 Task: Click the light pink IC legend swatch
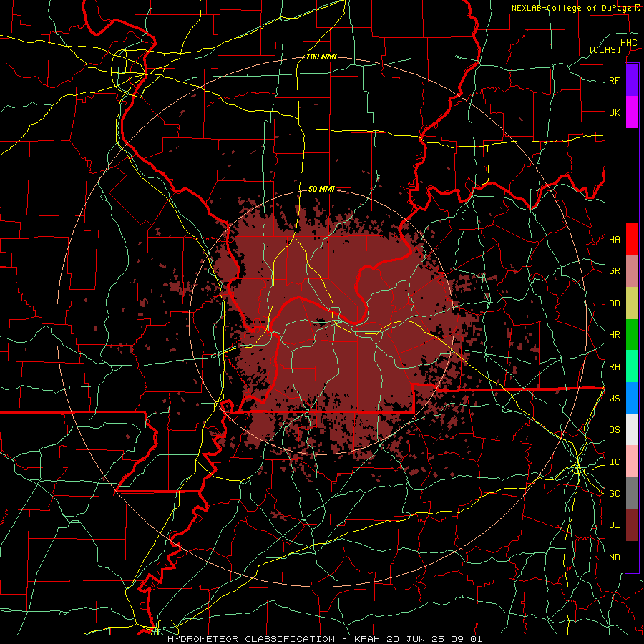632,462
